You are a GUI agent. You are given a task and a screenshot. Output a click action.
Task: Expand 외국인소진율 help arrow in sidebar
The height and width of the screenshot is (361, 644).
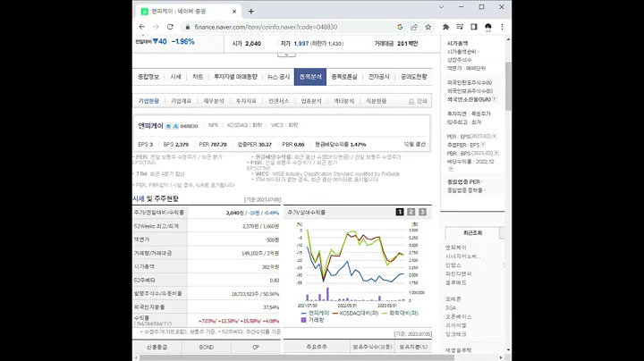tap(495, 99)
